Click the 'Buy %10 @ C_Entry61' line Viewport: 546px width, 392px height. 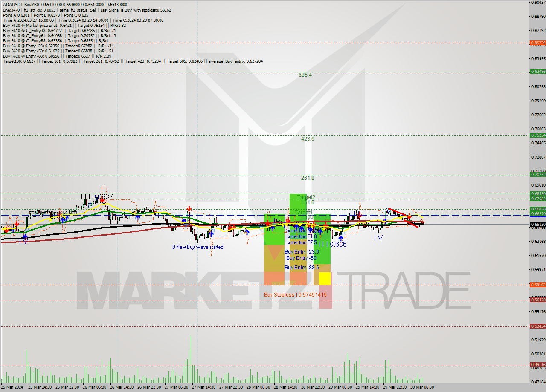(x=59, y=35)
